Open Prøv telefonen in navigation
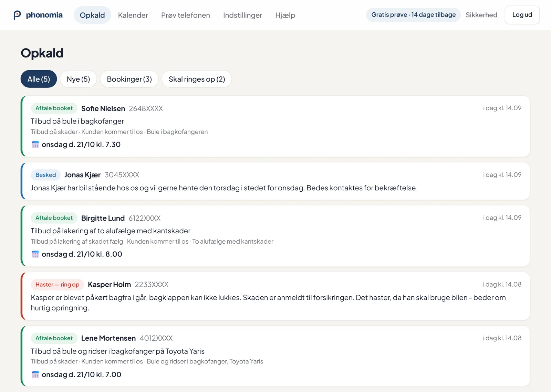This screenshot has width=551, height=392. pos(186,15)
